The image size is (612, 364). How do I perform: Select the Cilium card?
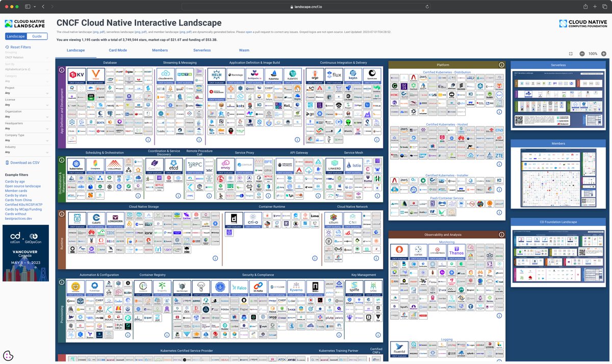(334, 220)
